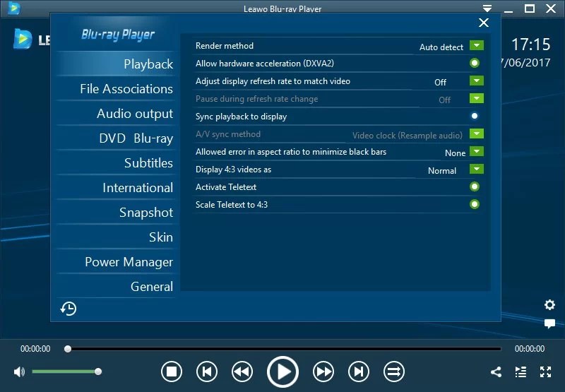
Task: Maximize the Leawo Blu-ray Player window
Action: pos(529,8)
